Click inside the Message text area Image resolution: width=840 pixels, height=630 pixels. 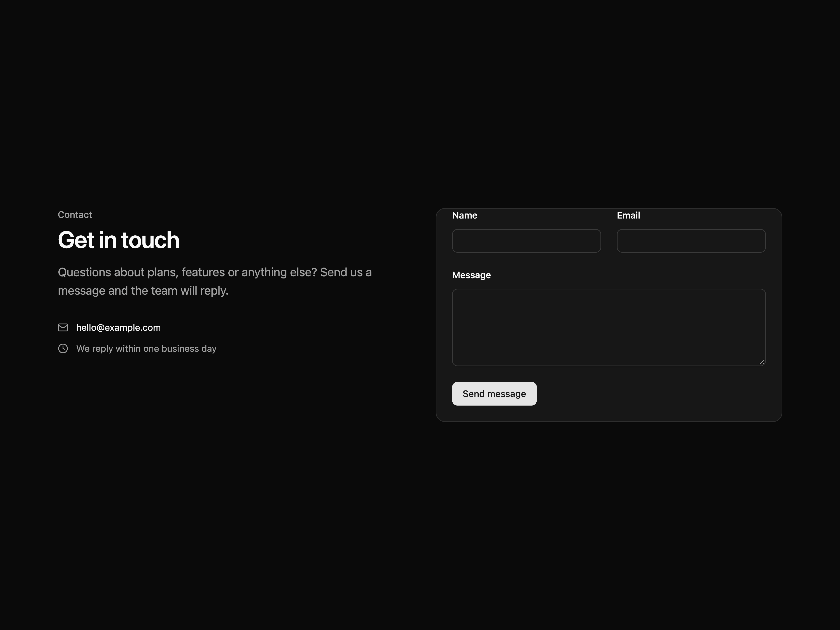coord(609,327)
